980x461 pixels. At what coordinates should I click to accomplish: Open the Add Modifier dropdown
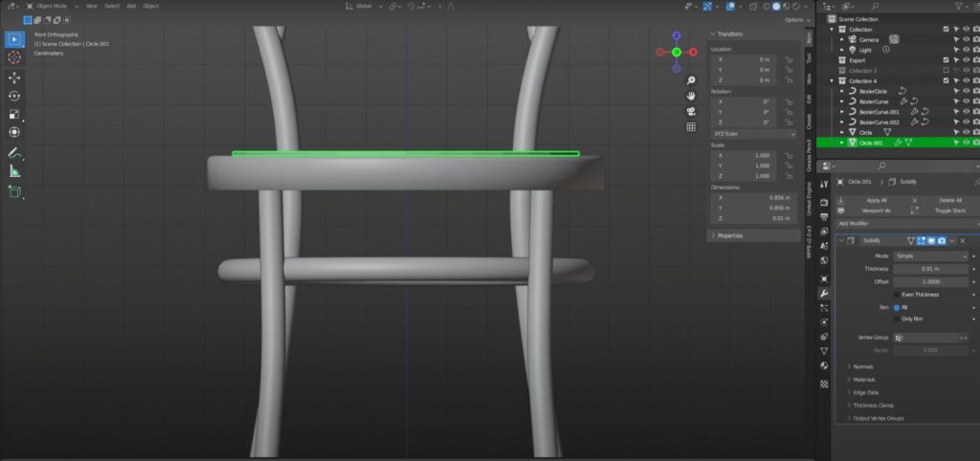tap(904, 223)
